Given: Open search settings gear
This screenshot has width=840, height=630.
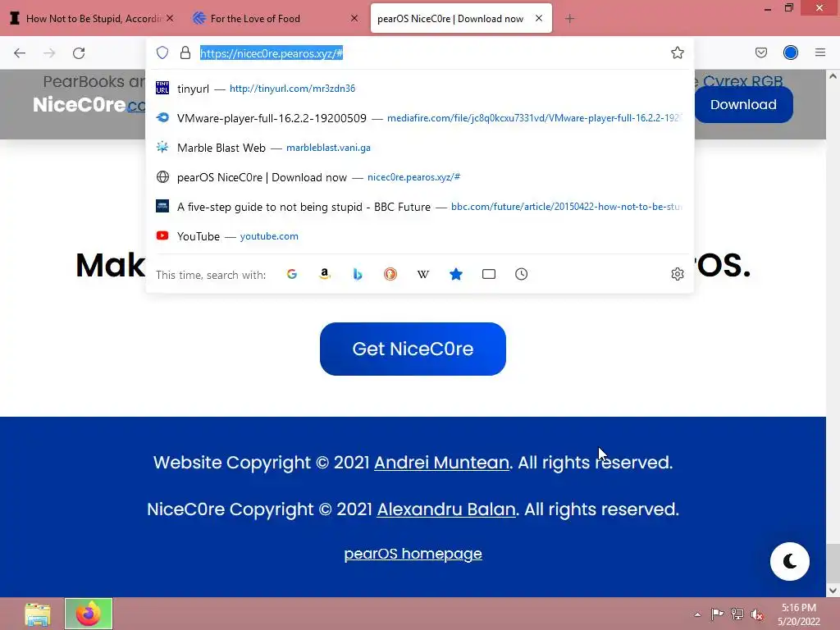Looking at the screenshot, I should [x=677, y=274].
